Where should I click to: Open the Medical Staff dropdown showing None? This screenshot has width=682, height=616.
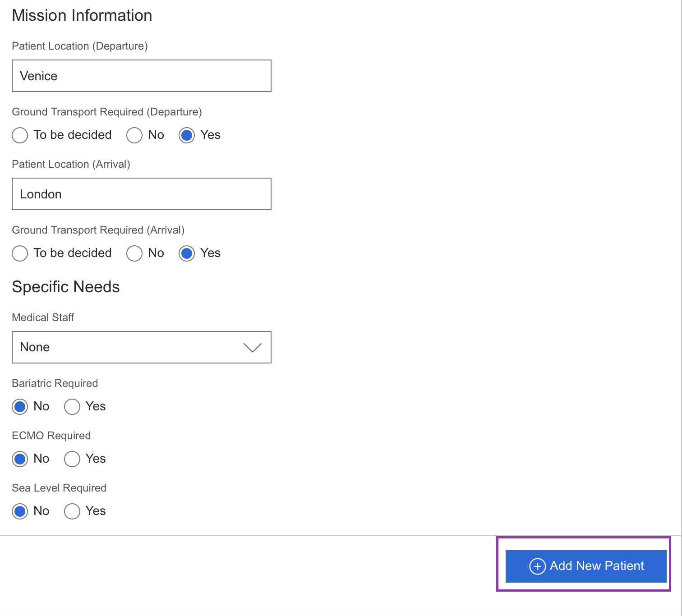tap(141, 347)
